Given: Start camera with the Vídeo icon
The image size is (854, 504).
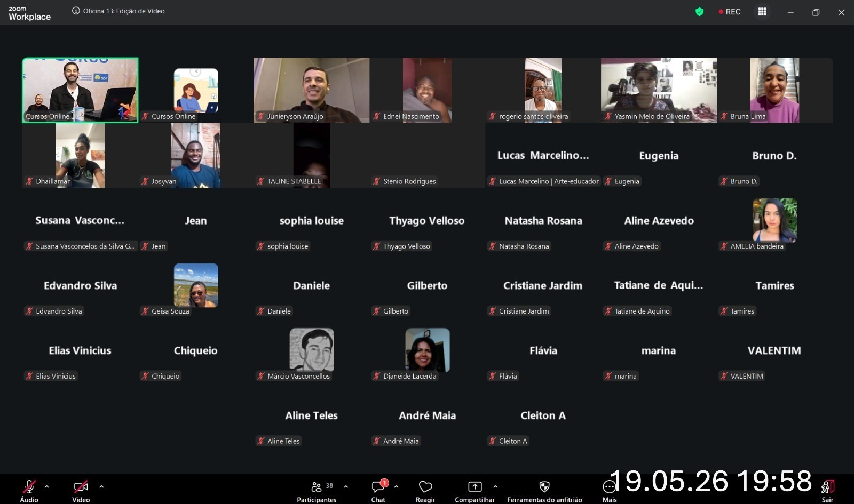Looking at the screenshot, I should (81, 486).
